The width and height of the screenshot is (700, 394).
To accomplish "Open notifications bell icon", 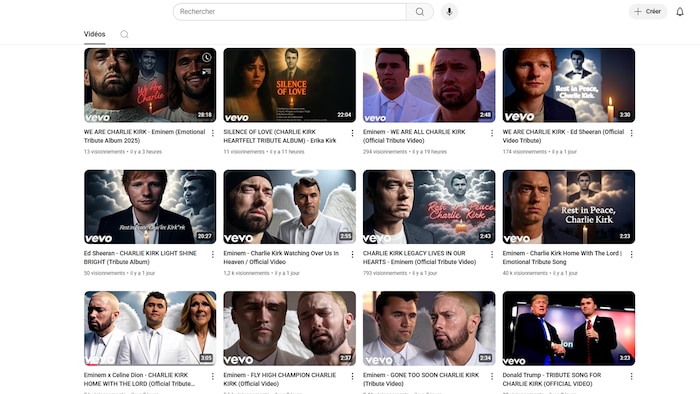I will point(679,12).
